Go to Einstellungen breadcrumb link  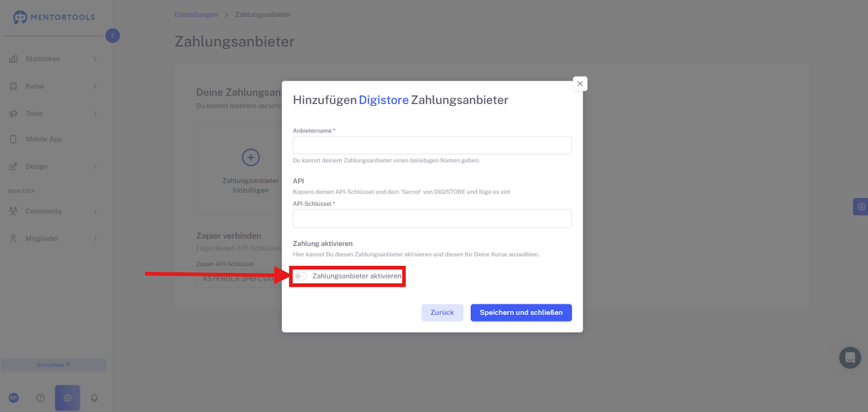click(x=196, y=15)
